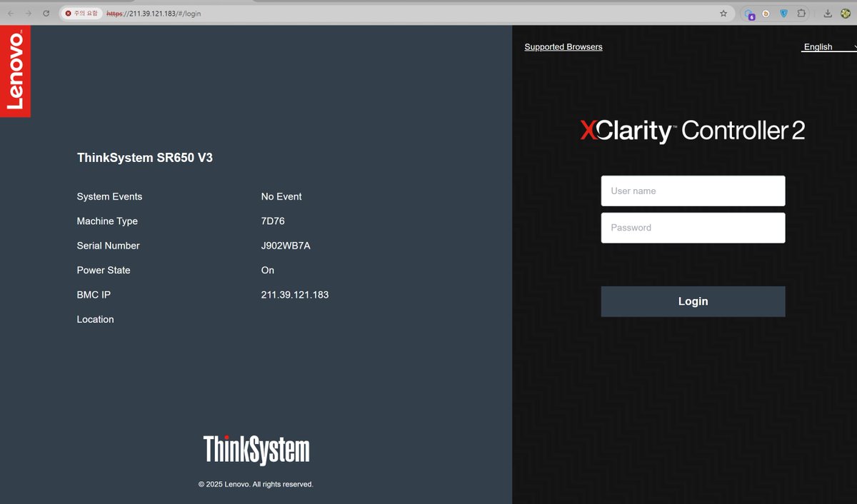Click the 'Serial Number' label

click(x=109, y=246)
